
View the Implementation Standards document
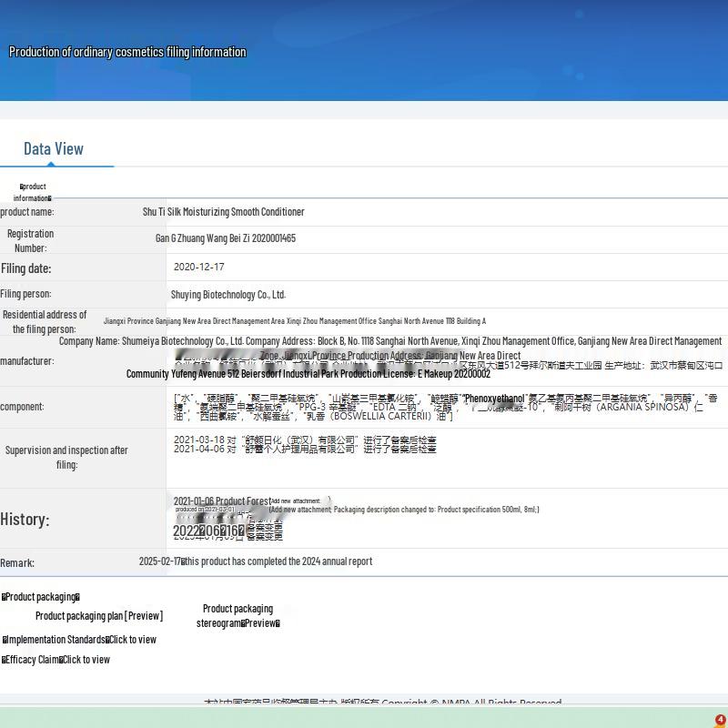point(79,640)
